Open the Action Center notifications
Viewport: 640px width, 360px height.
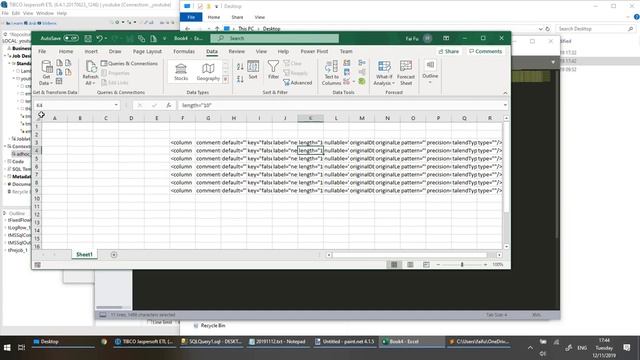click(x=627, y=348)
